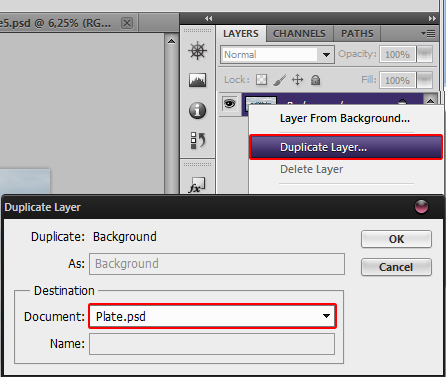This screenshot has height=377, width=446.
Task: Open the Opacity slider popup arrow
Action: tap(425, 54)
